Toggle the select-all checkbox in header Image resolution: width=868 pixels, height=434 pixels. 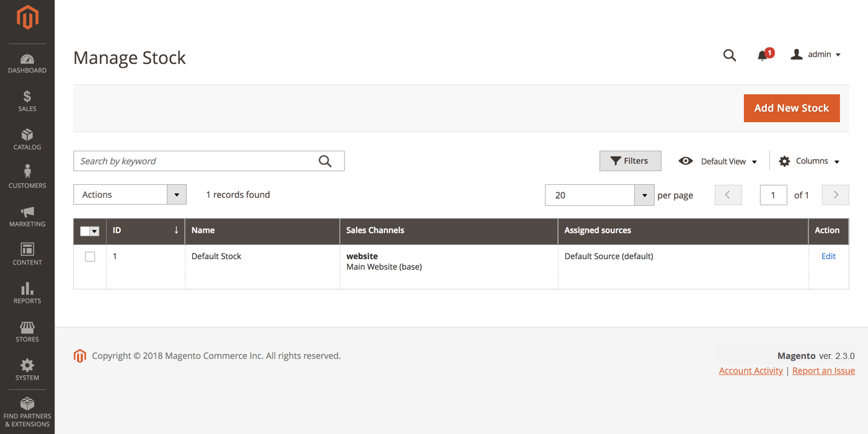[85, 231]
